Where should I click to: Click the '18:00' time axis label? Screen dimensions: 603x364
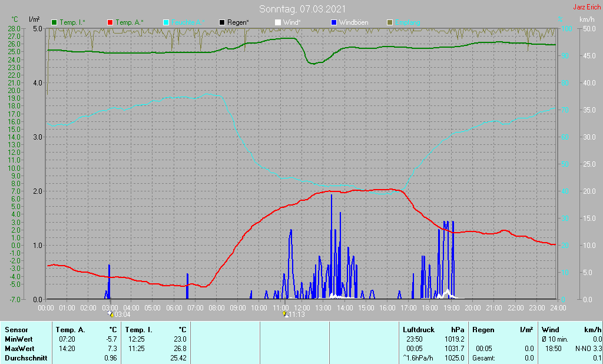click(x=430, y=308)
